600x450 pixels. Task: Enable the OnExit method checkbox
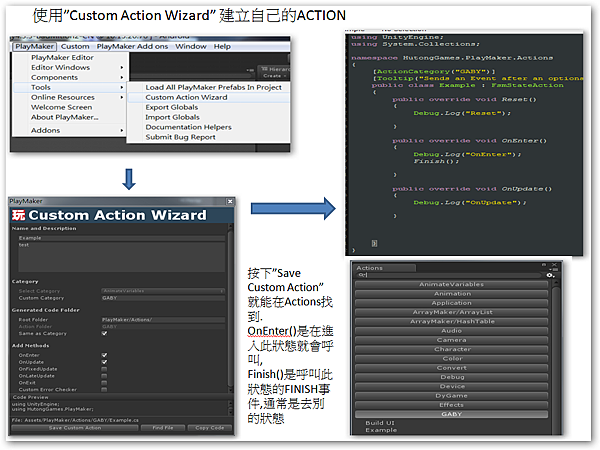(104, 383)
